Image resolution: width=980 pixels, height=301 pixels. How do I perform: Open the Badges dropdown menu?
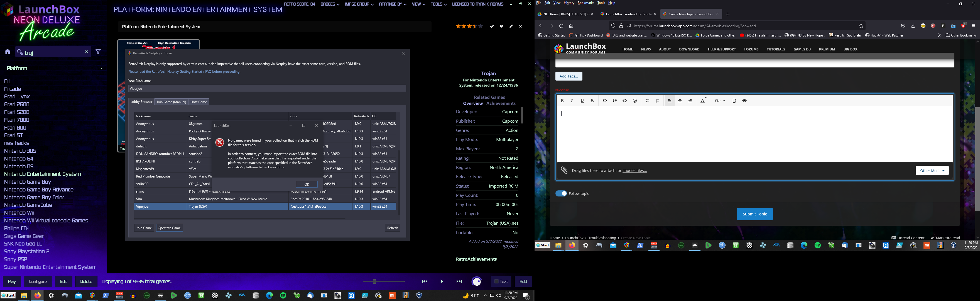coord(330,4)
